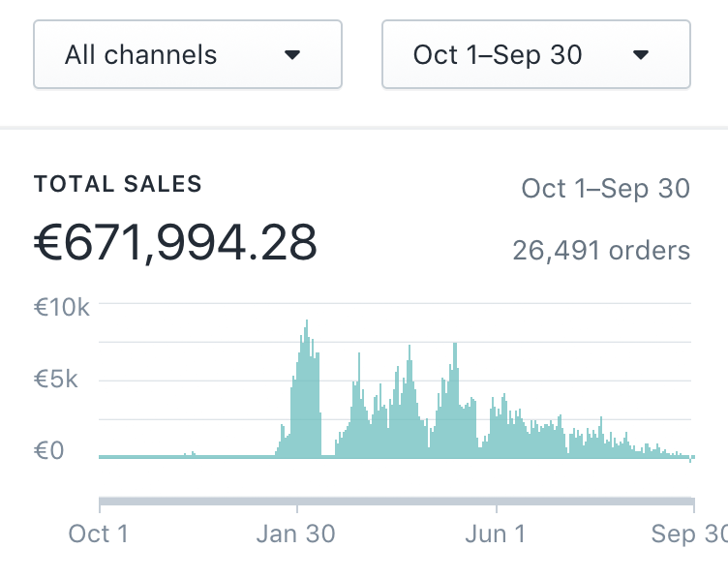Select the Jun 1 x-axis date label
Screen dimensions: 728x579
pos(496,533)
